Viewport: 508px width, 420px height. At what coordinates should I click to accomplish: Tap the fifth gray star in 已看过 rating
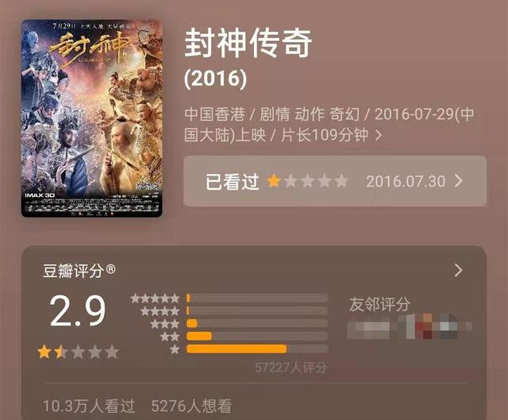(x=341, y=181)
